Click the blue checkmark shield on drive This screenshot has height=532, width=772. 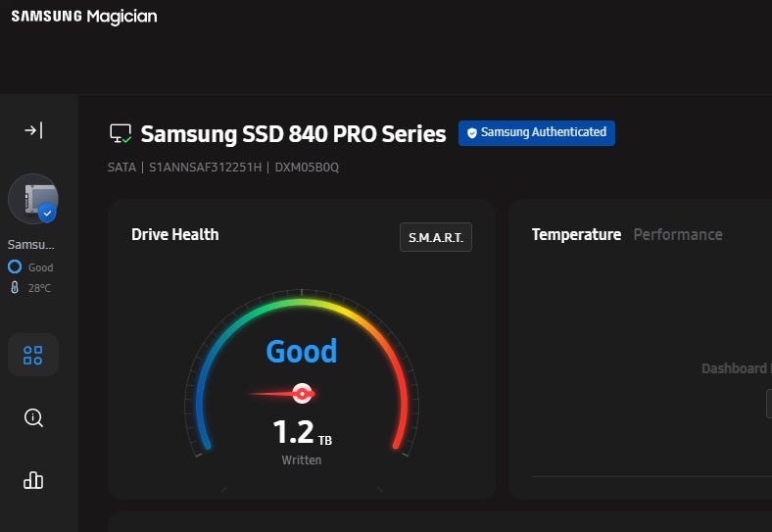(47, 214)
